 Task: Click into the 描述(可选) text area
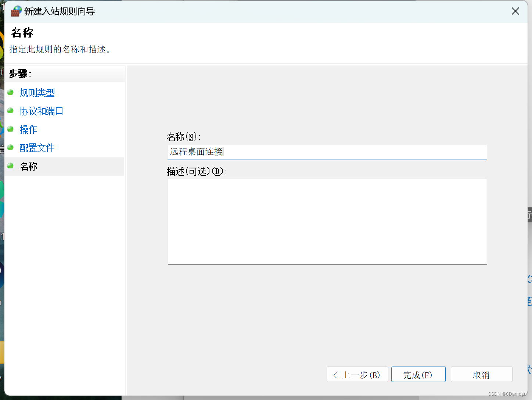click(x=327, y=222)
